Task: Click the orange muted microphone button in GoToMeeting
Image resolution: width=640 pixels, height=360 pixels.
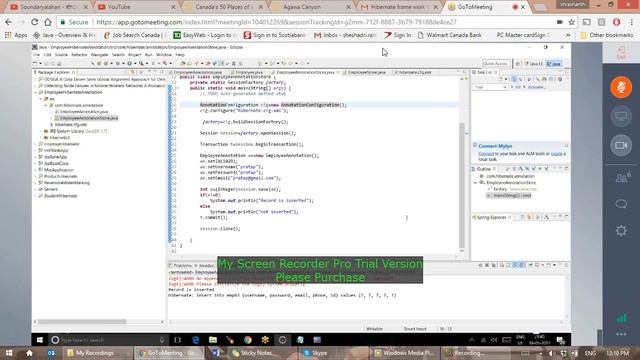Action: [x=621, y=87]
